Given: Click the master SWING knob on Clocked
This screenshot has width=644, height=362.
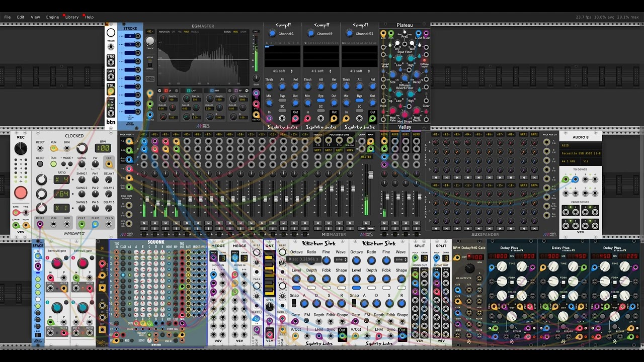Looking at the screenshot, I should [x=82, y=164].
